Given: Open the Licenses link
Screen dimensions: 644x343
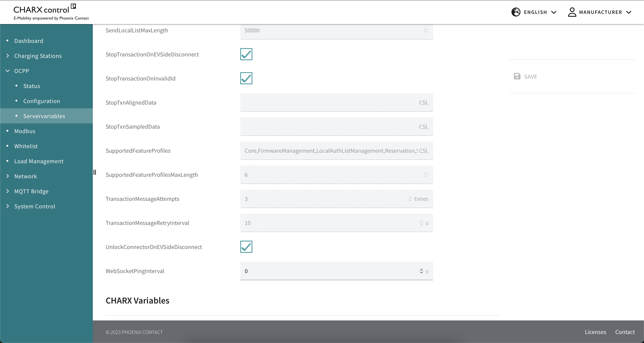Looking at the screenshot, I should pos(595,332).
